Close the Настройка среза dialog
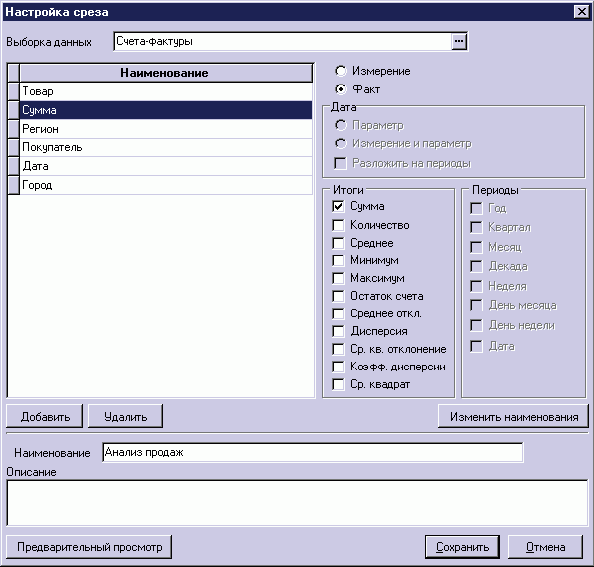594x567 pixels. pos(582,12)
